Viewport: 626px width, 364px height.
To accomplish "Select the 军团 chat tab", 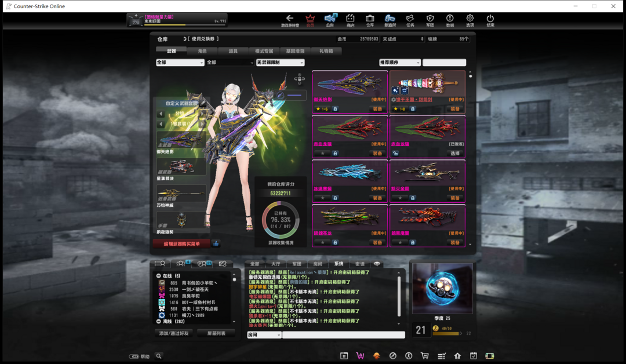I will [297, 264].
